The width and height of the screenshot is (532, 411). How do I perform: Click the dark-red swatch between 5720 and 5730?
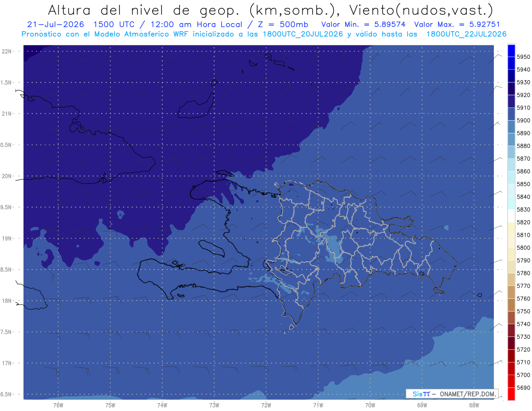click(511, 343)
